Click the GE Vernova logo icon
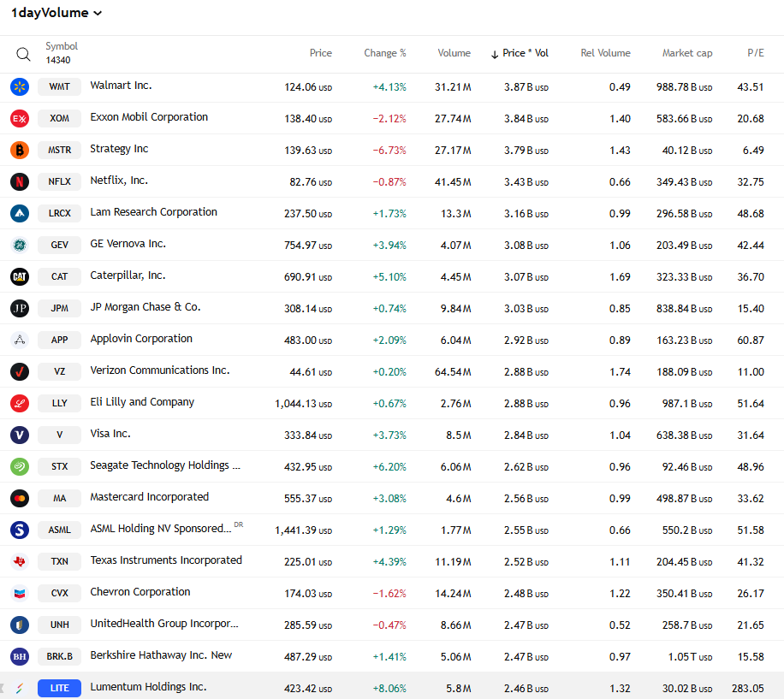784x699 pixels. [x=20, y=245]
